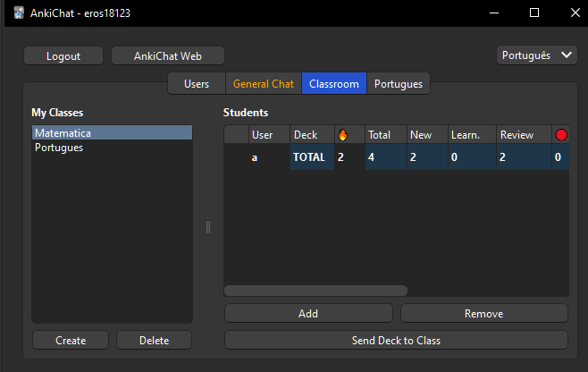Switch to the Users tab

[x=197, y=84]
